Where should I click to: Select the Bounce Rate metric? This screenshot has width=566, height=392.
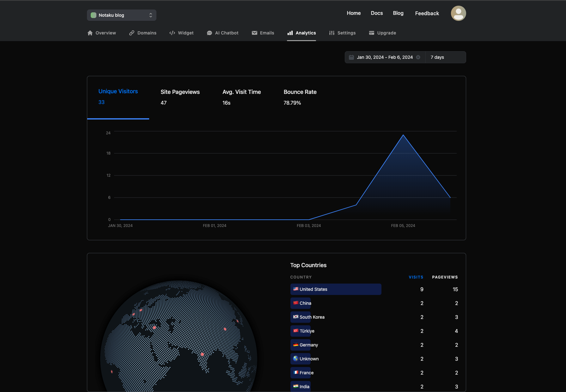pos(300,97)
